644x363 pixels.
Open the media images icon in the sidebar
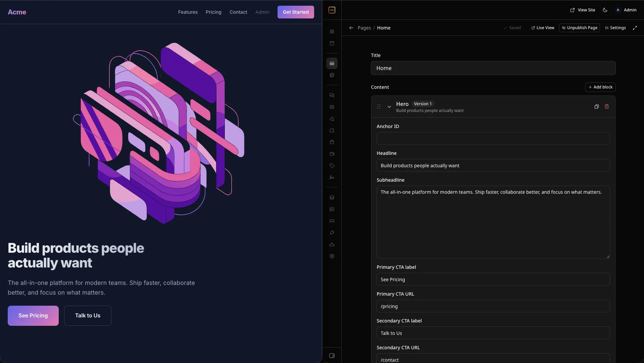click(x=332, y=75)
